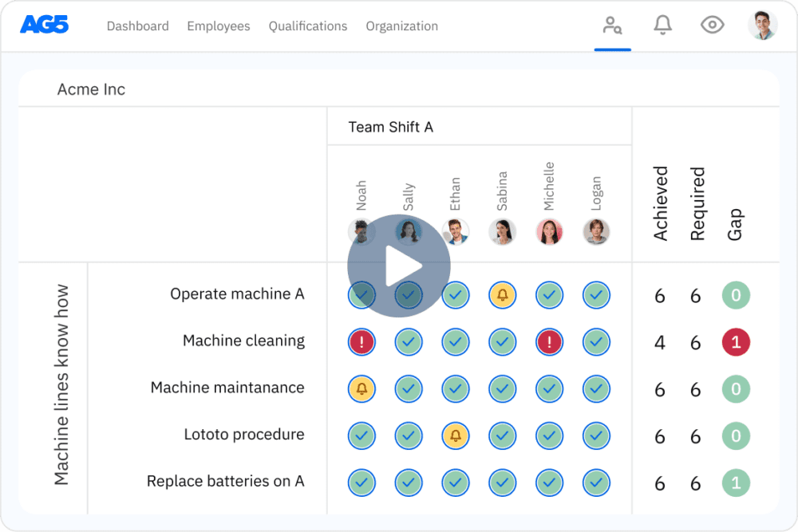Click Sabina's checkmark for Lototo procedure
Viewport: 798px width, 532px height.
[x=502, y=435]
